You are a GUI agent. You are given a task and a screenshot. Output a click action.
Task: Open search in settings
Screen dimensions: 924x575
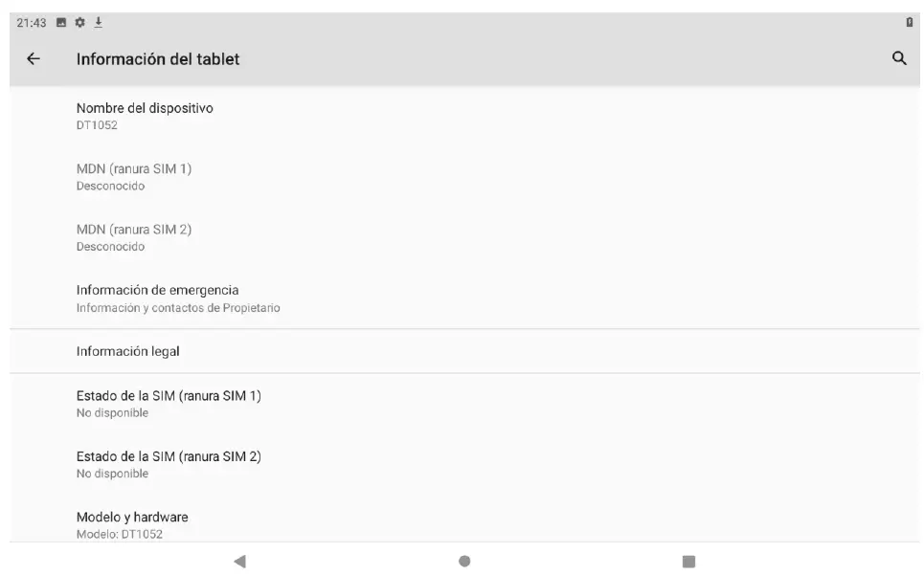click(897, 58)
